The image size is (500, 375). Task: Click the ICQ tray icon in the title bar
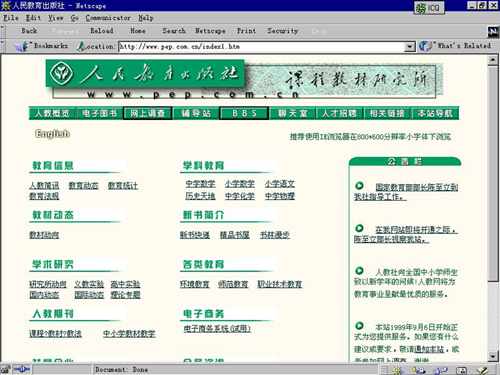[x=429, y=7]
